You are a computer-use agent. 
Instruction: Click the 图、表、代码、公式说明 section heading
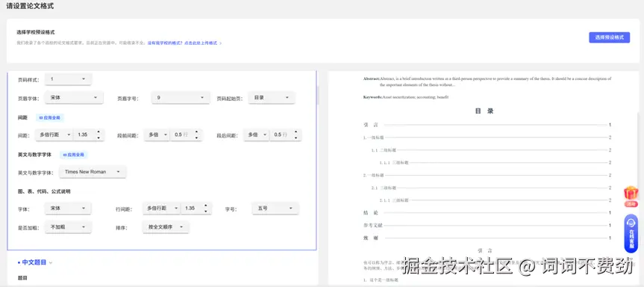point(44,191)
